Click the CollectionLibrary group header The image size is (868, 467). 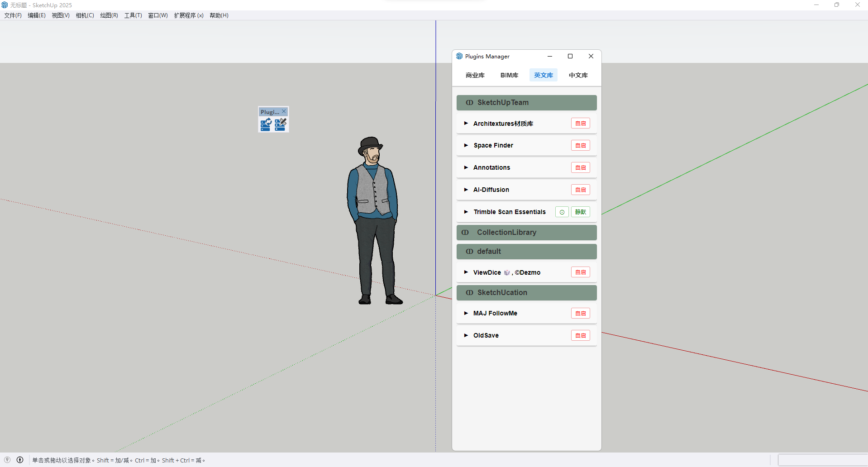pos(526,233)
